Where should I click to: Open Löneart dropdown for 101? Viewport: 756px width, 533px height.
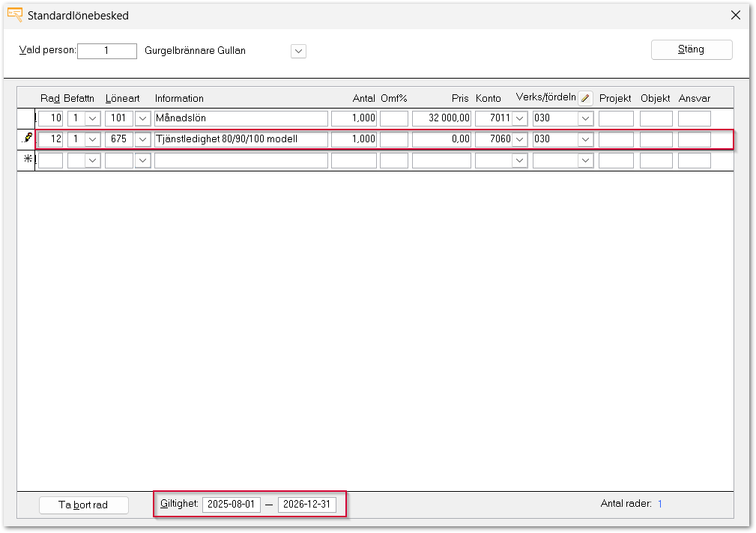[x=142, y=118]
